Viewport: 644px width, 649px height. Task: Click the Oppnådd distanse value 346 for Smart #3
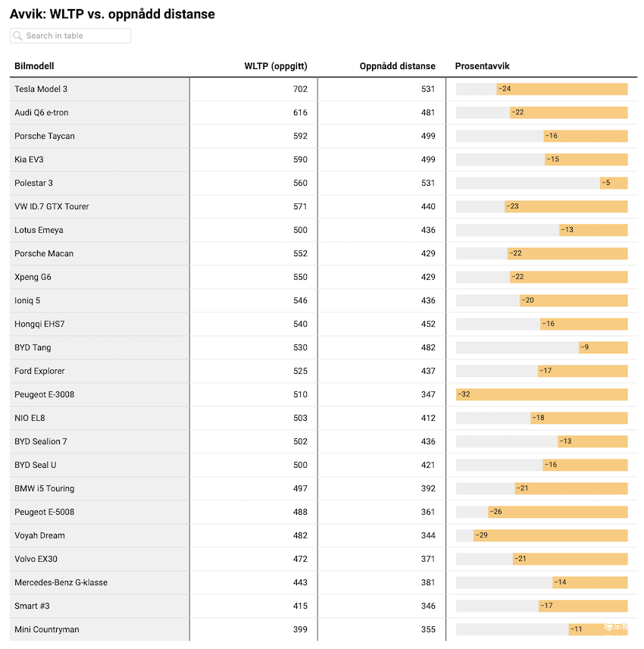point(428,606)
